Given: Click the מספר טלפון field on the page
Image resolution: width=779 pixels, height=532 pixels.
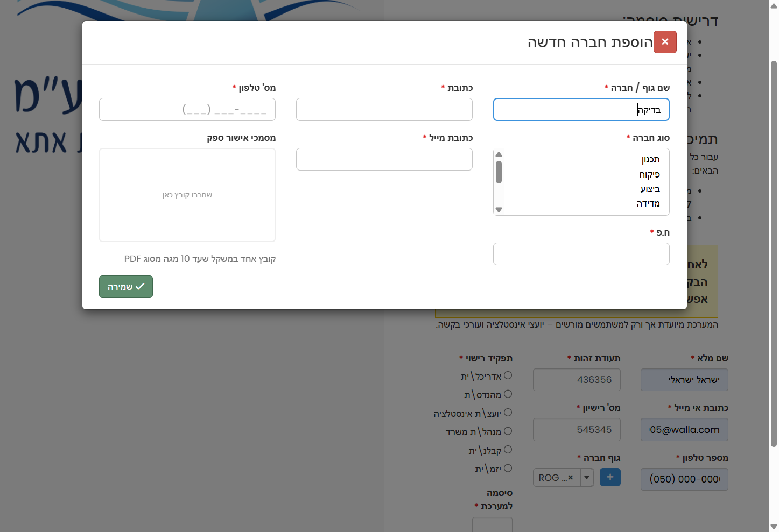Looking at the screenshot, I should pos(684,479).
